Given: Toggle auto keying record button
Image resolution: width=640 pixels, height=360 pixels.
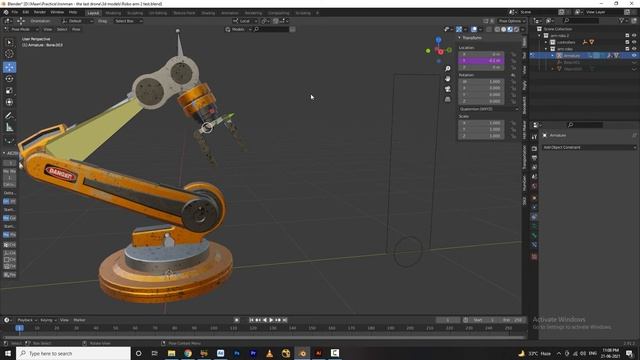Looking at the screenshot, I should point(236,320).
